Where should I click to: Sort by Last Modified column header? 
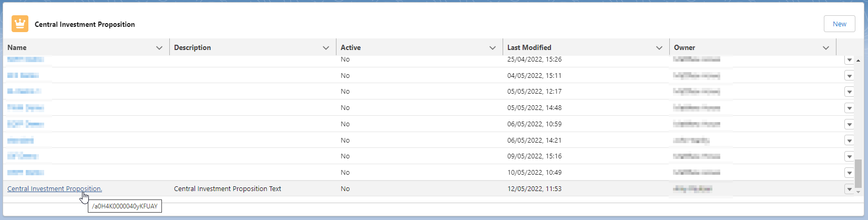click(529, 47)
